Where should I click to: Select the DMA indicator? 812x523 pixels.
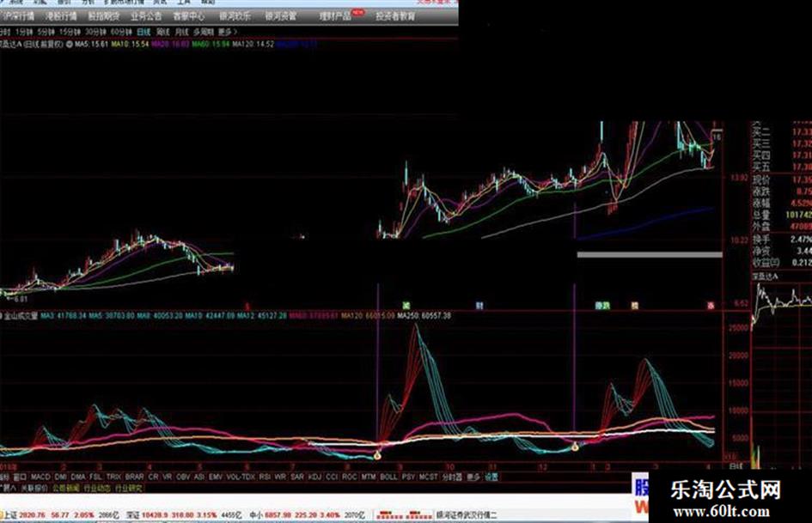pyautogui.click(x=78, y=477)
